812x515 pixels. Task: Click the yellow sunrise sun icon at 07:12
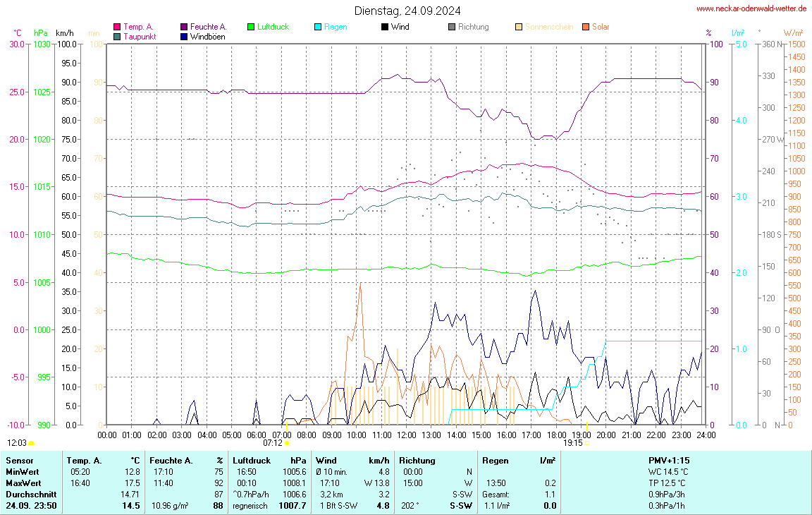click(x=287, y=444)
